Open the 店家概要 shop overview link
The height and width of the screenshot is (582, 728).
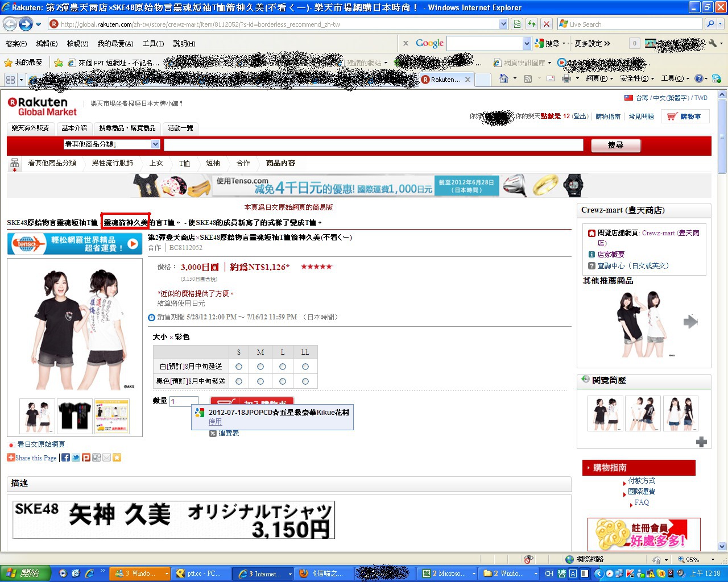tap(611, 255)
